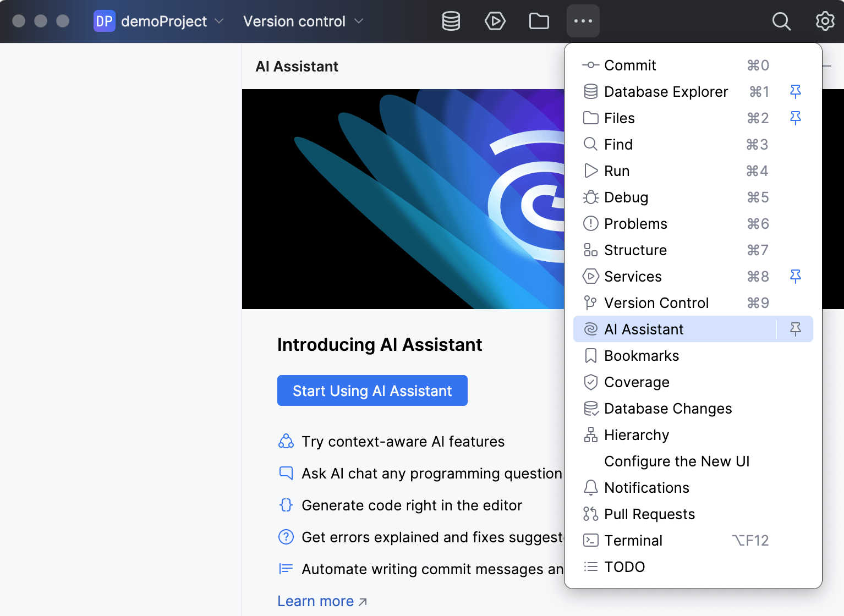Open Hierarchy tool window entry
This screenshot has height=616, width=844.
tap(693, 435)
